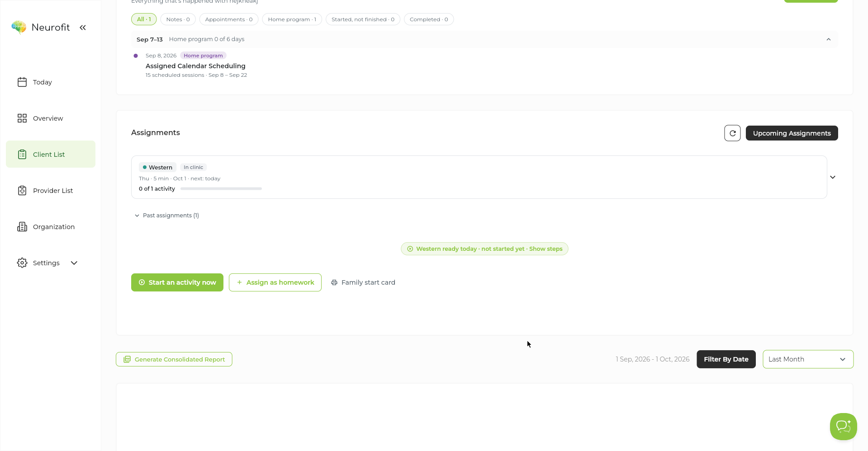Open the chat support widget

pos(844,426)
